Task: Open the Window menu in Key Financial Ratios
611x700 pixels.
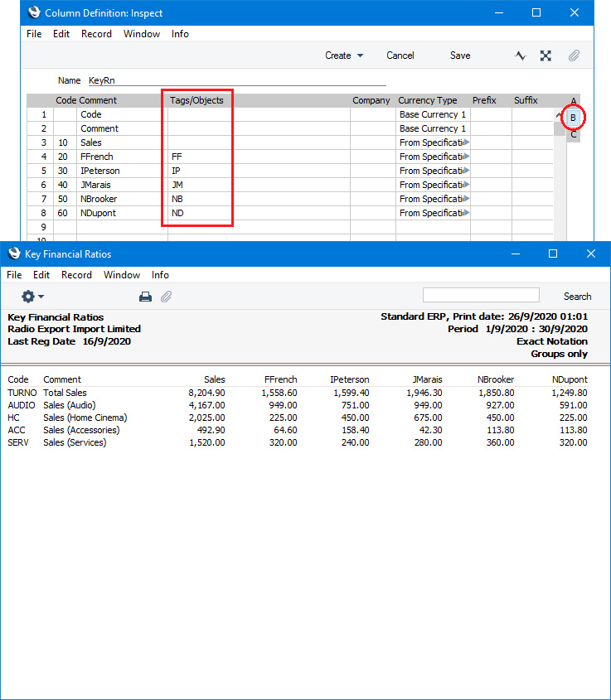Action: [122, 275]
